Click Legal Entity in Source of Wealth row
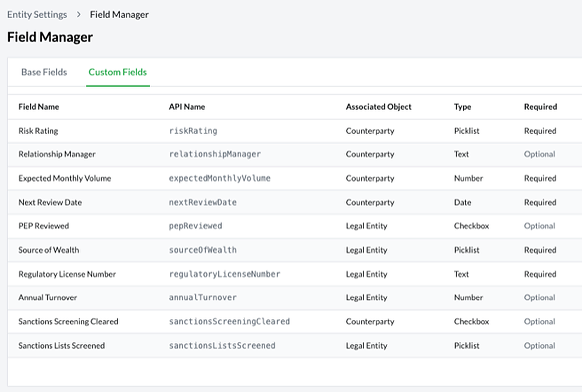582x392 pixels. (366, 250)
